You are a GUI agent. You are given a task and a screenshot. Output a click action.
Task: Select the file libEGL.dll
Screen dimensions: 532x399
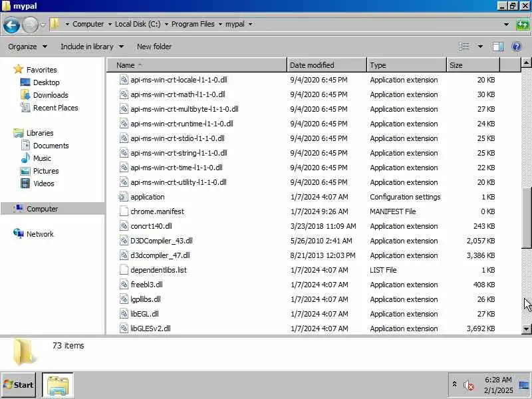144,314
